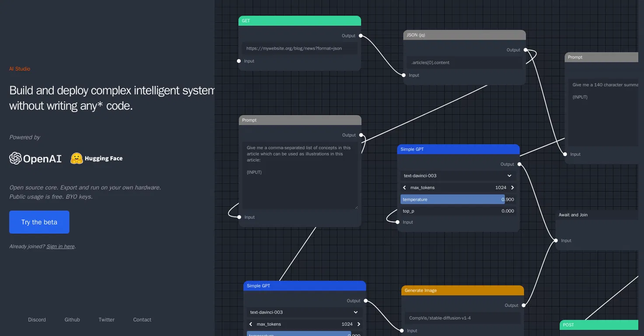
Task: Adjust the temperature slider in the upper Simple GPT
Action: tap(458, 199)
